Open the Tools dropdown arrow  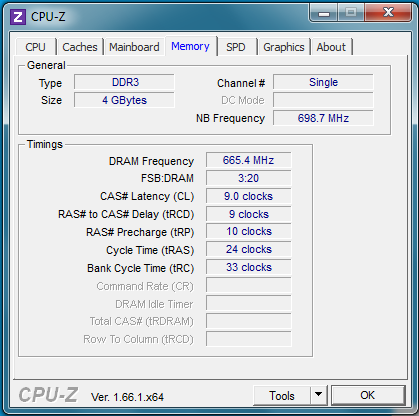coord(319,395)
